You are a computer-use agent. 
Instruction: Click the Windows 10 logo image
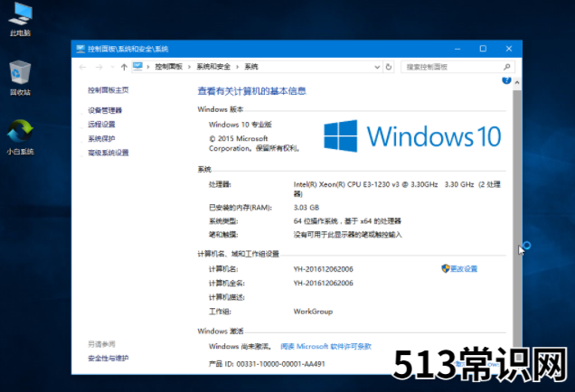(412, 136)
